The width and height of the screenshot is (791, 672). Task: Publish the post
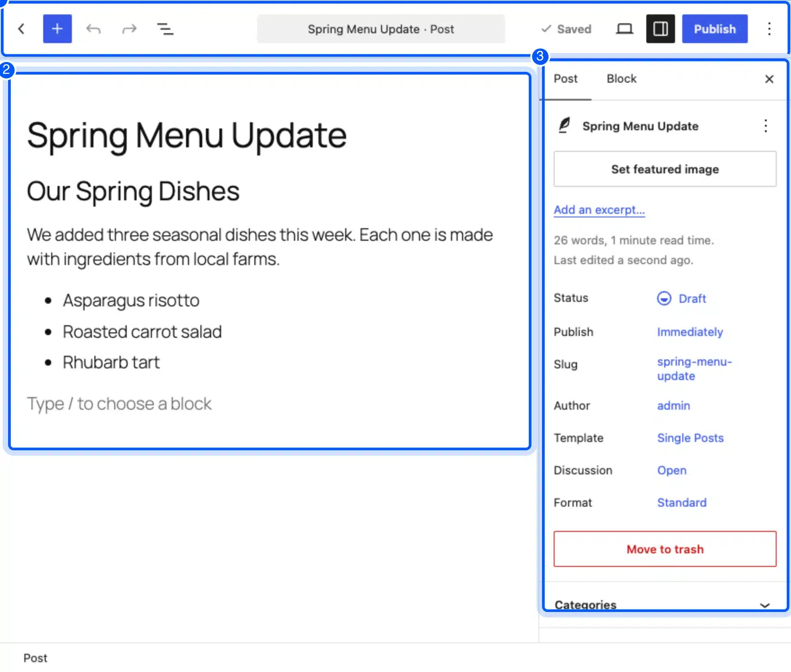715,29
